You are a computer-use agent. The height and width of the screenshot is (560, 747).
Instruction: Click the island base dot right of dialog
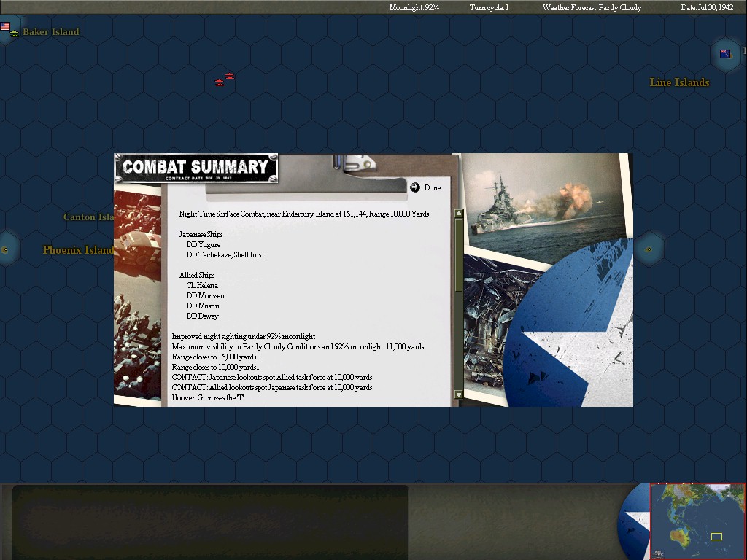pos(649,249)
